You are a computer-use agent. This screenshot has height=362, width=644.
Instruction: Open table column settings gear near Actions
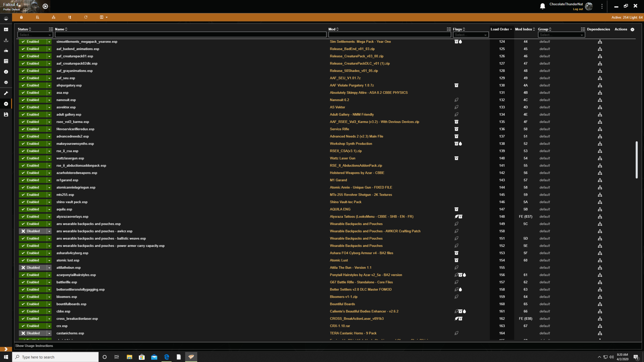632,29
